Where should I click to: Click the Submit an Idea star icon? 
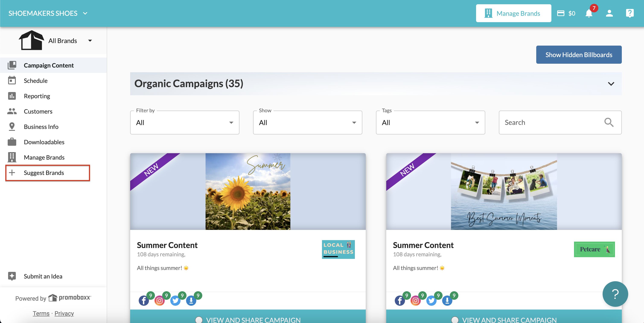pos(12,276)
